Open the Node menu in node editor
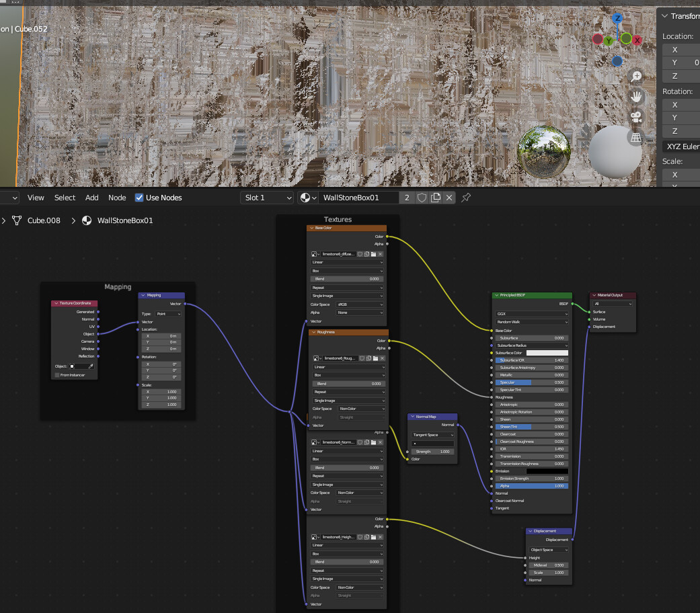700x613 pixels. click(x=117, y=198)
